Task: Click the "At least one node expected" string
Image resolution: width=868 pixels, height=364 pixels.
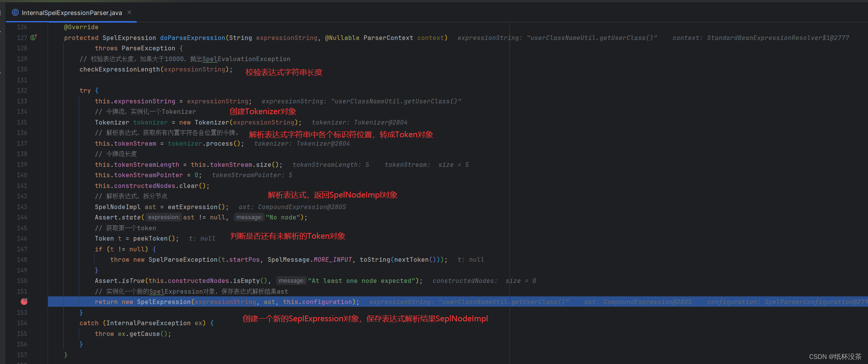Action: (362, 281)
